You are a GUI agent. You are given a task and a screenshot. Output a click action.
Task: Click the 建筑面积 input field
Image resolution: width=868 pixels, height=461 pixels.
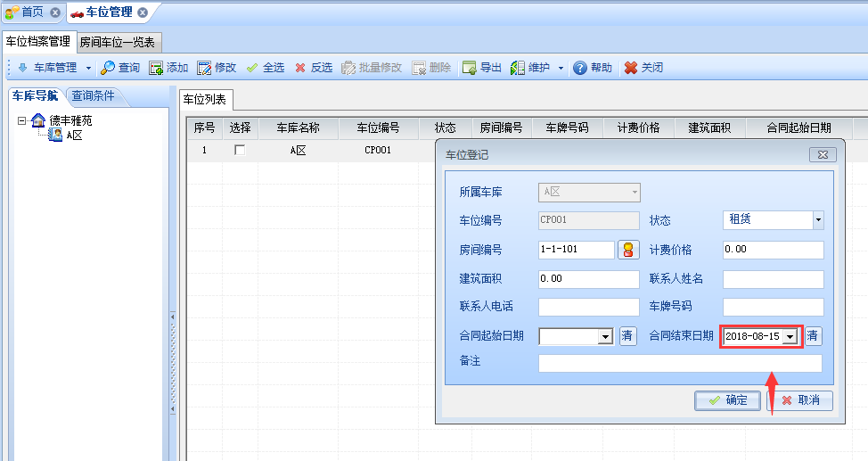click(589, 279)
